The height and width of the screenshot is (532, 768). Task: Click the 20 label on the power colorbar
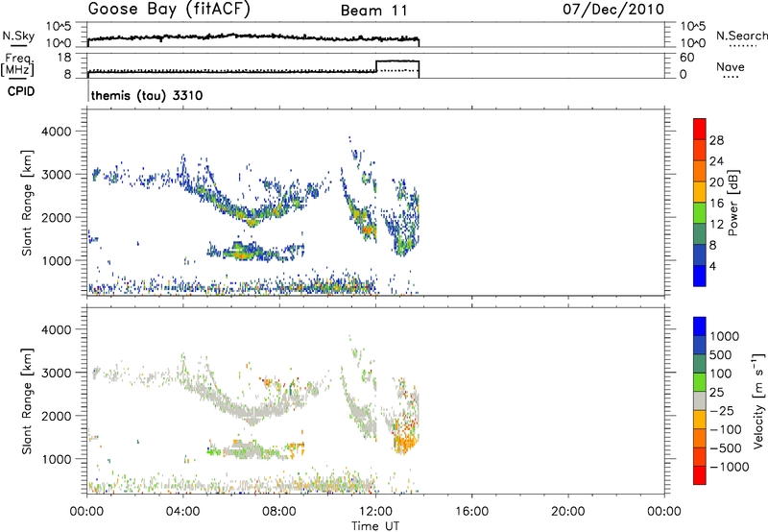point(716,182)
